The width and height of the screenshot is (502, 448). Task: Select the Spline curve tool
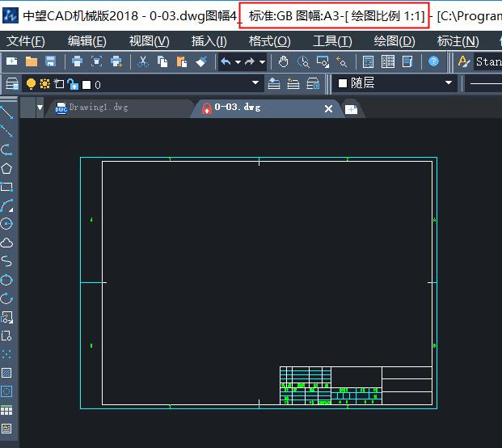coord(6,261)
